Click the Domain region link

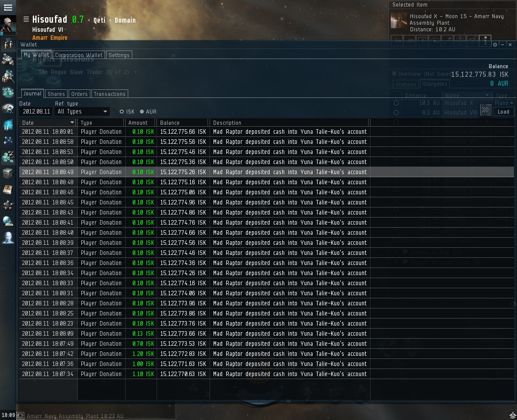pyautogui.click(x=125, y=20)
